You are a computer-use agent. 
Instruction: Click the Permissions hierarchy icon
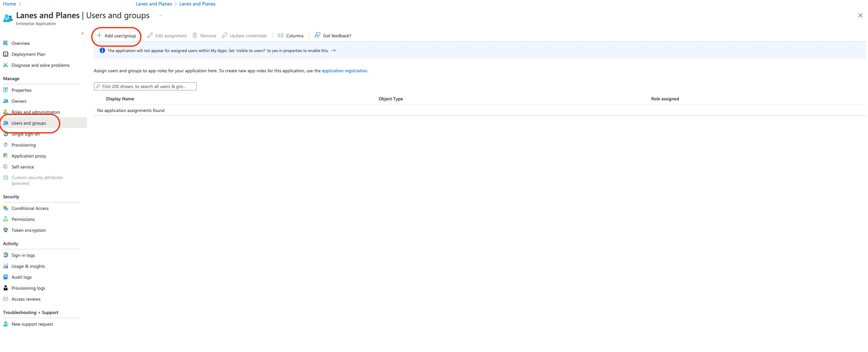coord(5,219)
